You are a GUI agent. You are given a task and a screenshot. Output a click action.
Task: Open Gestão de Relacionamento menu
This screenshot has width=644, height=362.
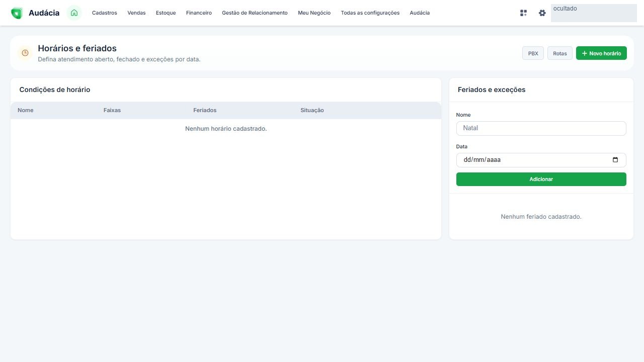[255, 13]
